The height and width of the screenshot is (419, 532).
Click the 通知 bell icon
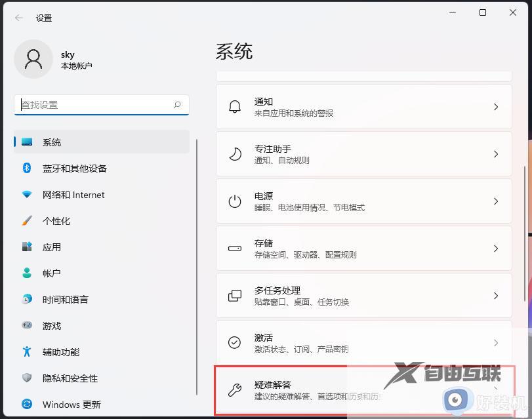(234, 106)
